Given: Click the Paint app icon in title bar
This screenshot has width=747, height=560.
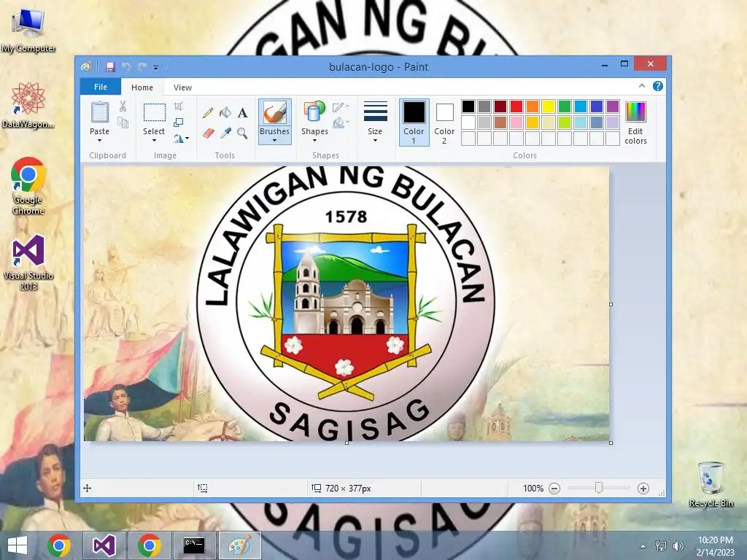Looking at the screenshot, I should click(86, 67).
